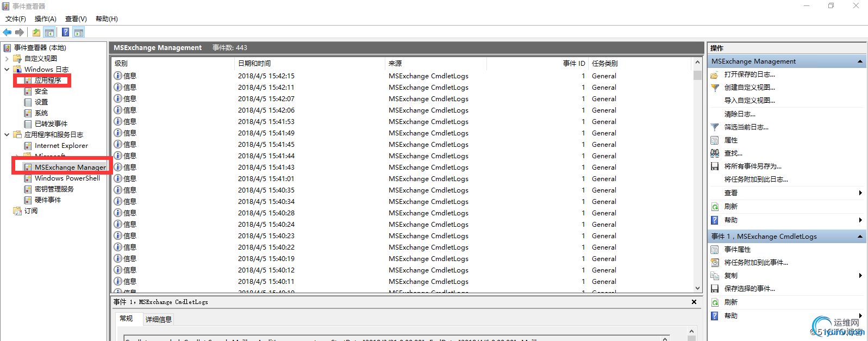Click 将任务附加到此日志... action

click(x=756, y=179)
